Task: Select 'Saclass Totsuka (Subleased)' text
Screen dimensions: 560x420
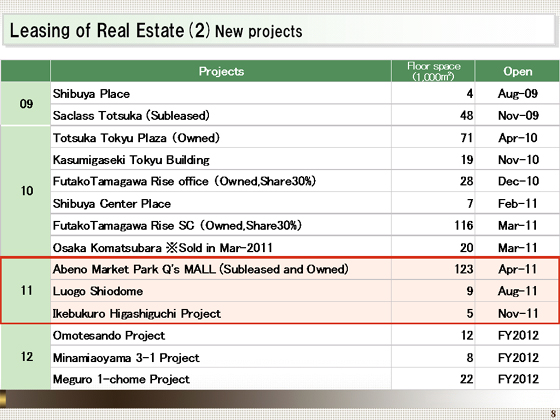Action: (x=131, y=115)
